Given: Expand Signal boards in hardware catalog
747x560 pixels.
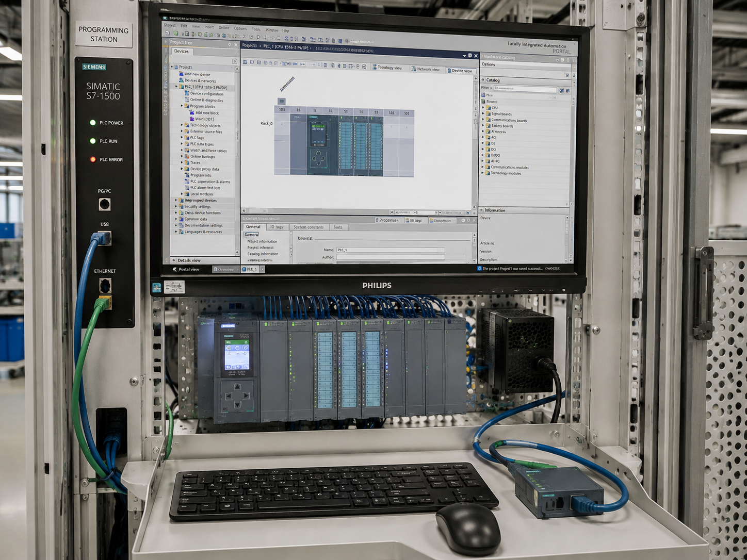Looking at the screenshot, I should (x=483, y=114).
